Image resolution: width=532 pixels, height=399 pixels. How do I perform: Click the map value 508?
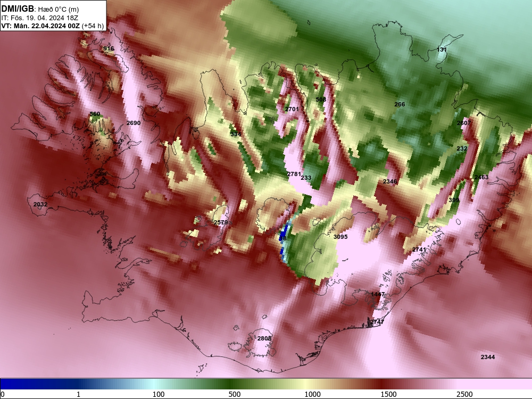(321, 99)
